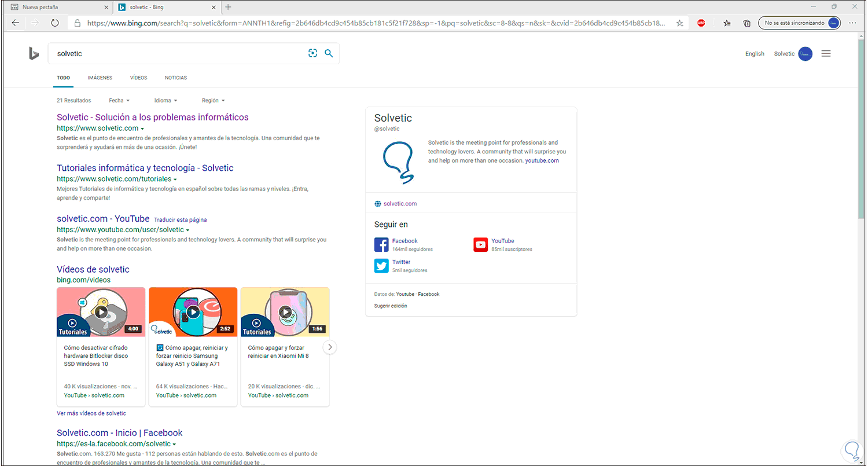Screen dimensions: 868x466
Task: Switch language via the English link
Action: (755, 54)
